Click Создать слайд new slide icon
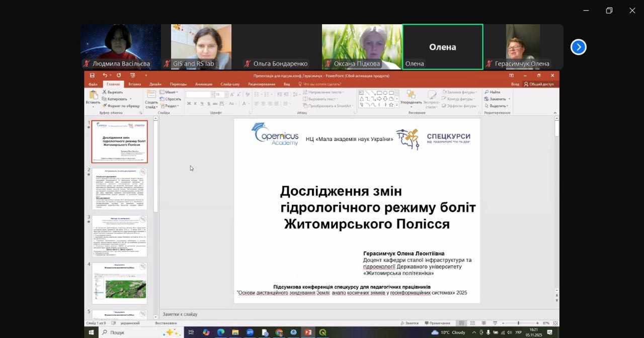This screenshot has width=644, height=338. (151, 96)
